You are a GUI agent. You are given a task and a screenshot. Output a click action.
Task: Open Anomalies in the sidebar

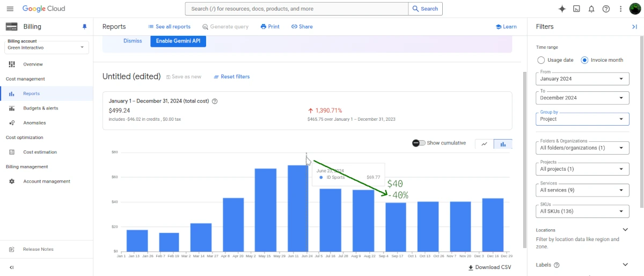coord(34,123)
